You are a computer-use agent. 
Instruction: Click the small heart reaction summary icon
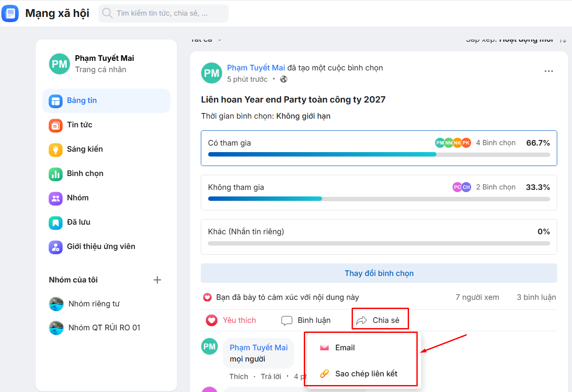pos(207,298)
